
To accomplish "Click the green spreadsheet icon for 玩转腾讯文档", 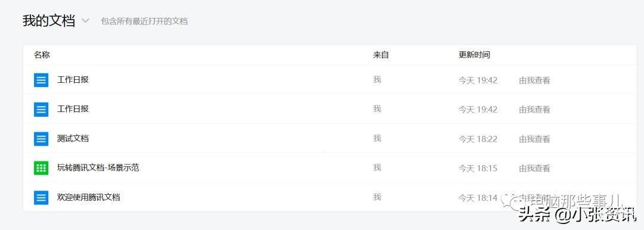I will pyautogui.click(x=41, y=168).
